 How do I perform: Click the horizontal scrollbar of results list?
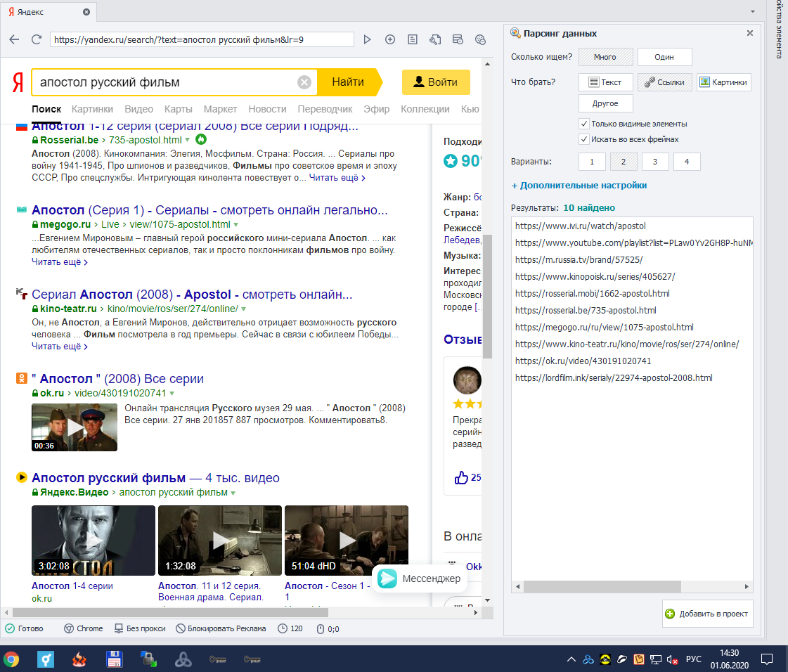click(602, 586)
